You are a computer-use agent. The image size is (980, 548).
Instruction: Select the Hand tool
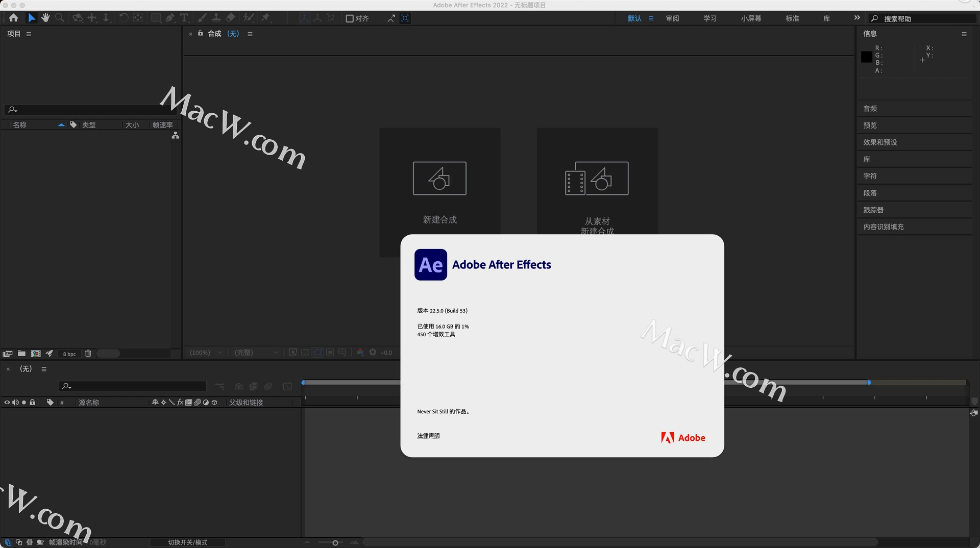click(45, 18)
